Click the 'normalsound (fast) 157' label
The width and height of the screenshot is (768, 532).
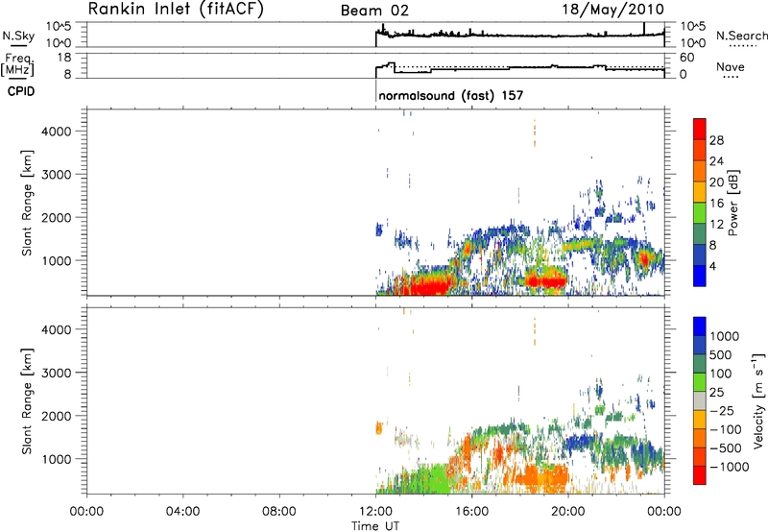point(450,95)
